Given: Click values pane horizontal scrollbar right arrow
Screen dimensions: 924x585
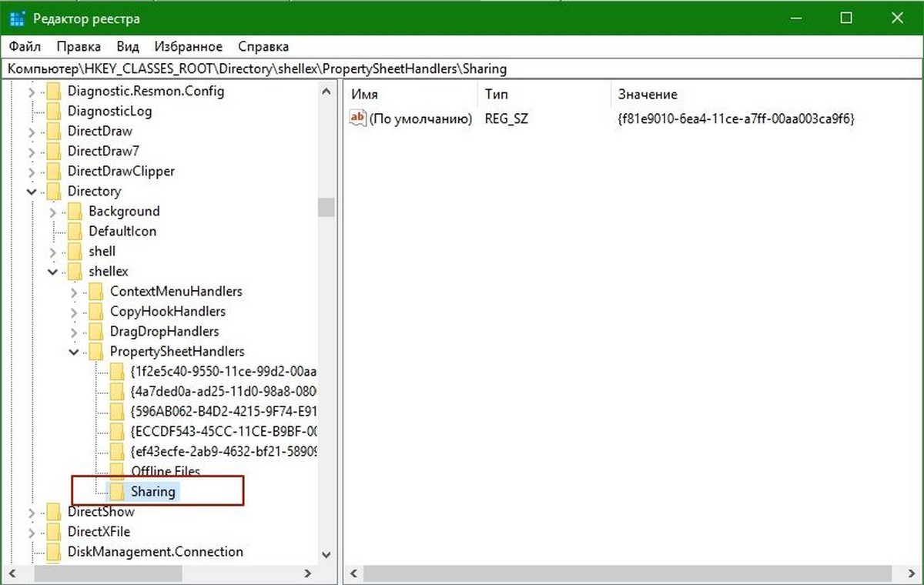Looking at the screenshot, I should point(912,573).
